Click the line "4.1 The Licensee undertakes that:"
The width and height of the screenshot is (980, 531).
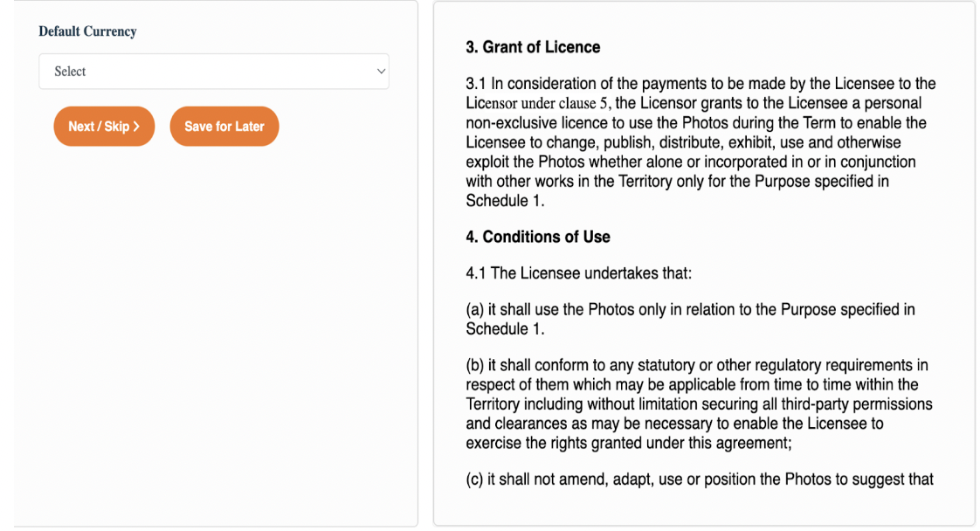click(x=579, y=273)
